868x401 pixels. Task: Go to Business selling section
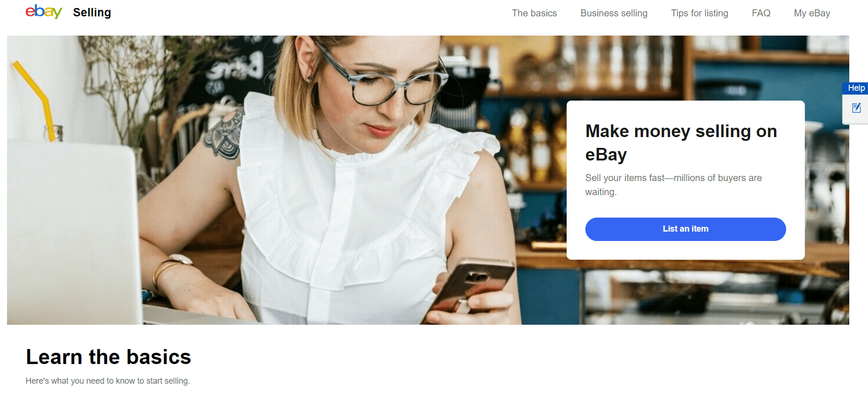pyautogui.click(x=614, y=13)
